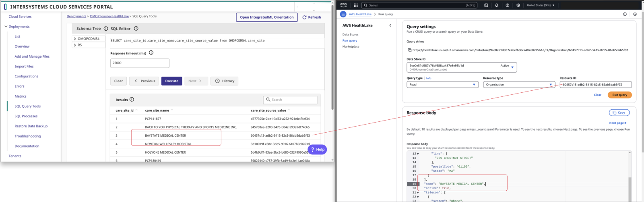
Task: Open the Help chat button
Action: [317, 150]
